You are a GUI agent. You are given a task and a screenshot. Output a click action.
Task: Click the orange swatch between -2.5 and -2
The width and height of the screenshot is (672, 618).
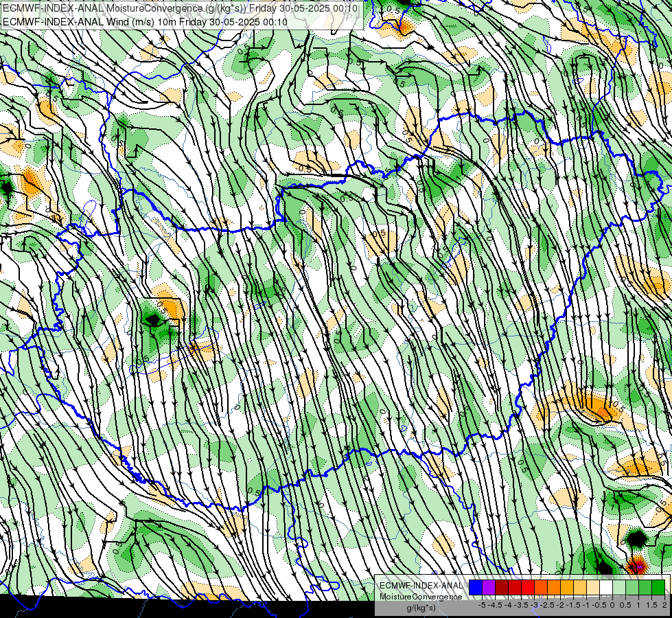[x=554, y=587]
